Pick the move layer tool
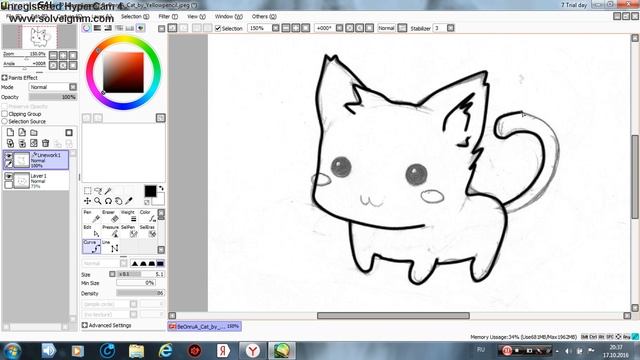 point(87,201)
